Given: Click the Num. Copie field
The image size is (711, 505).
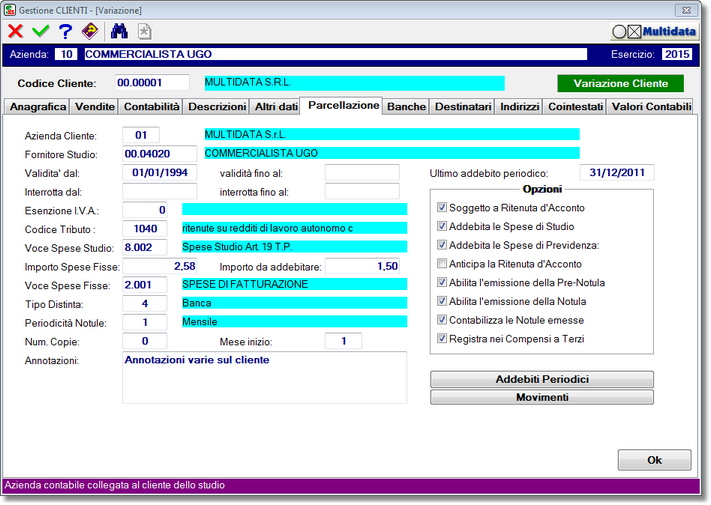Looking at the screenshot, I should (x=145, y=341).
